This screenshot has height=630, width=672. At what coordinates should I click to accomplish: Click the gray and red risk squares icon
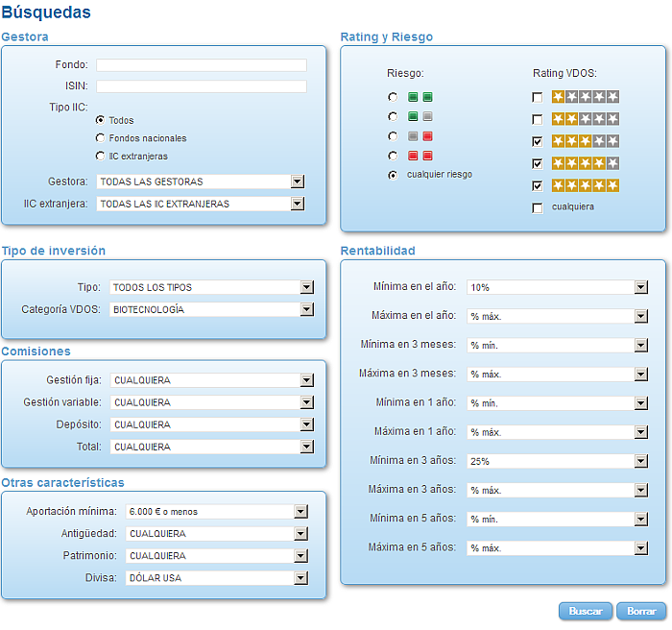[420, 136]
